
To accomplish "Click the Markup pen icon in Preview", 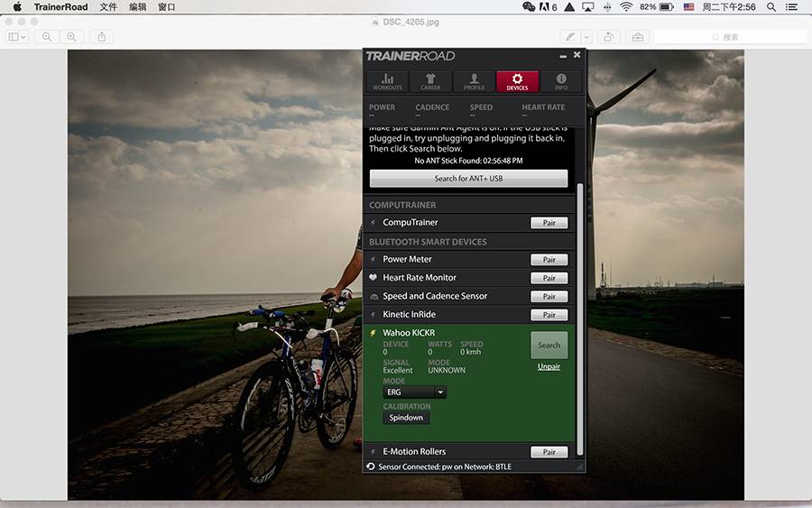I will 570,37.
